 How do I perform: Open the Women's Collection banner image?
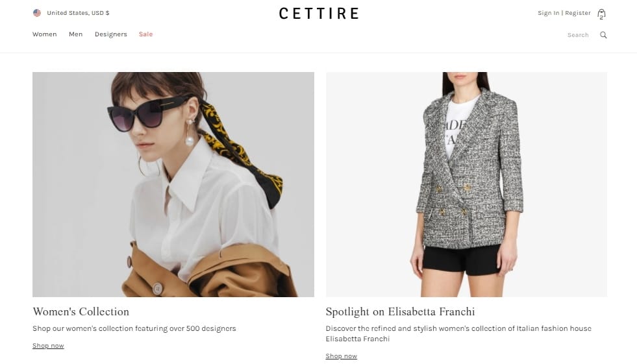point(173,185)
